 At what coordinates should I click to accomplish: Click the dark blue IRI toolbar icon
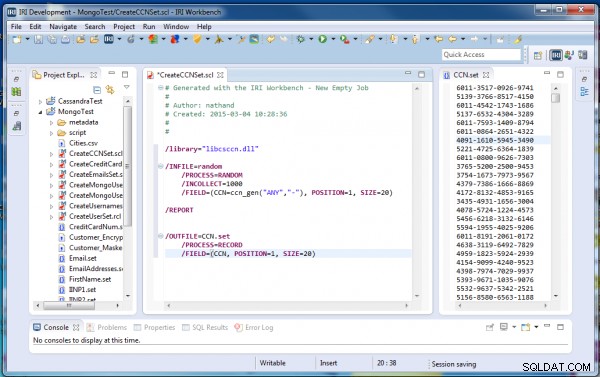(x=109, y=39)
